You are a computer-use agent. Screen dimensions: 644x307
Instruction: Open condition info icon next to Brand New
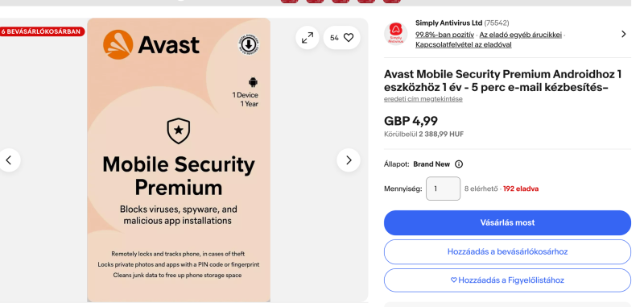[459, 164]
